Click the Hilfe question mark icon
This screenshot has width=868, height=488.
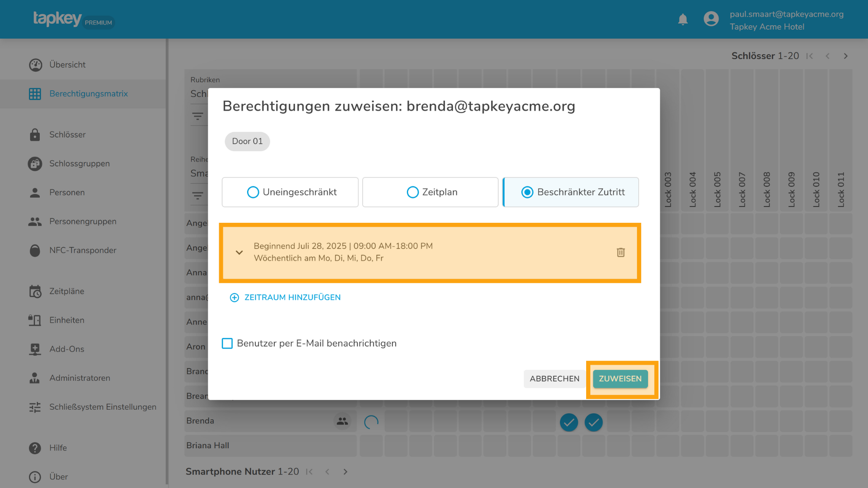coord(35,448)
